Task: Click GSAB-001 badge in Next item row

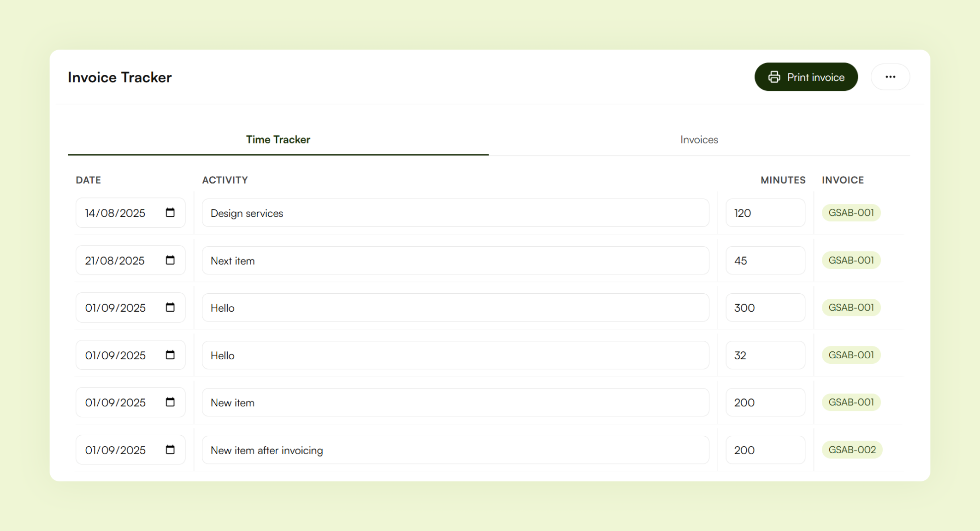Action: point(851,260)
